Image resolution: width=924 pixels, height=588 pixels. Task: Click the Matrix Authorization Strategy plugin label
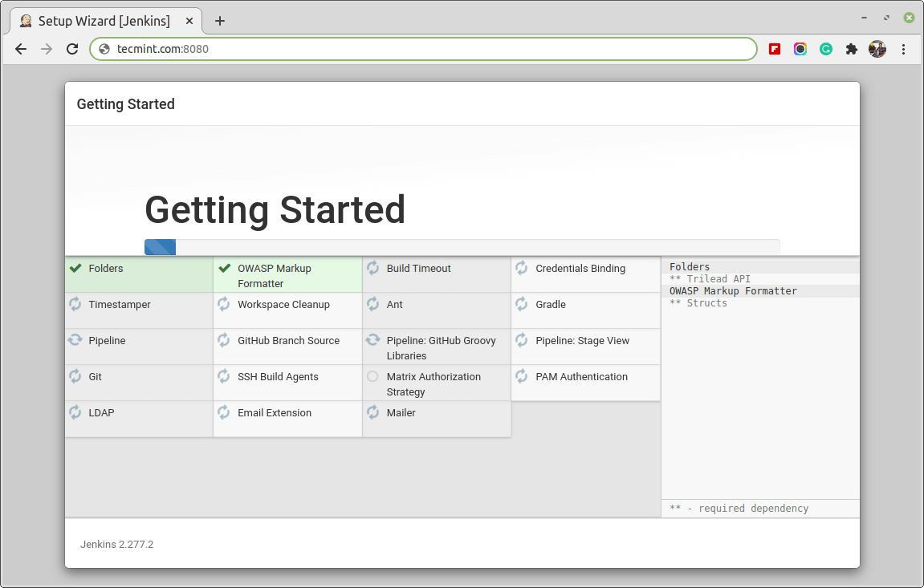[434, 384]
